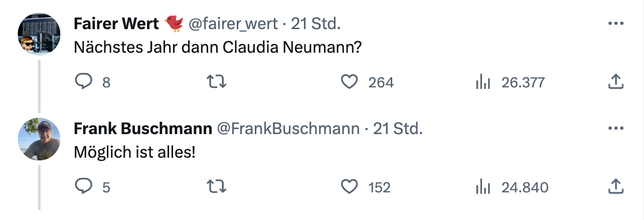
Task: Open Fairer Wert's tweet via timestamp
Action: point(316,23)
